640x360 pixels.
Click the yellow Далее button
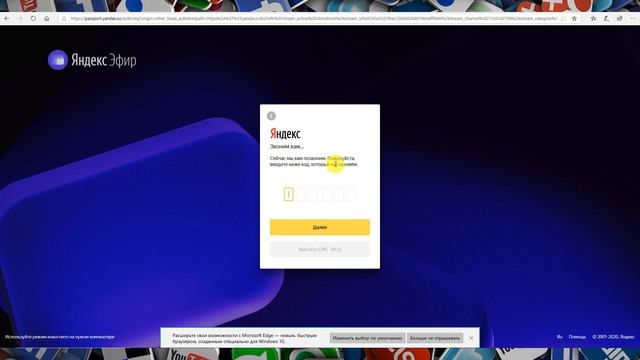[320, 227]
